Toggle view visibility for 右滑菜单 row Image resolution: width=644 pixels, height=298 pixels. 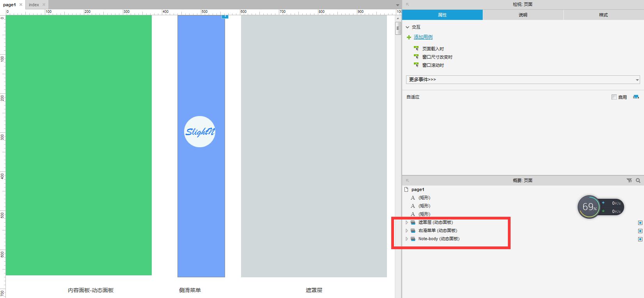tap(640, 231)
